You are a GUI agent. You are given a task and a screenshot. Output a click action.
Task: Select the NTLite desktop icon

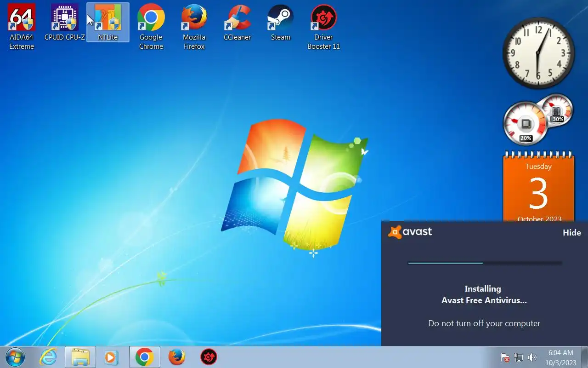(108, 22)
